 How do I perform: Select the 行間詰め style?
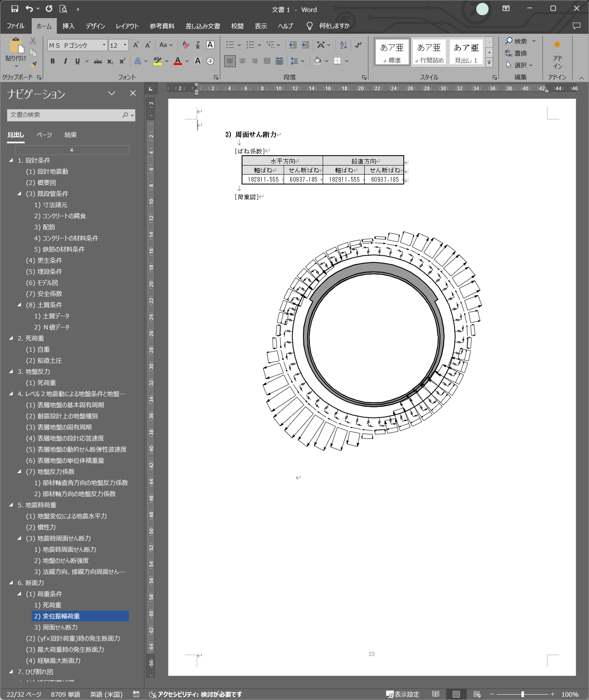coord(429,52)
